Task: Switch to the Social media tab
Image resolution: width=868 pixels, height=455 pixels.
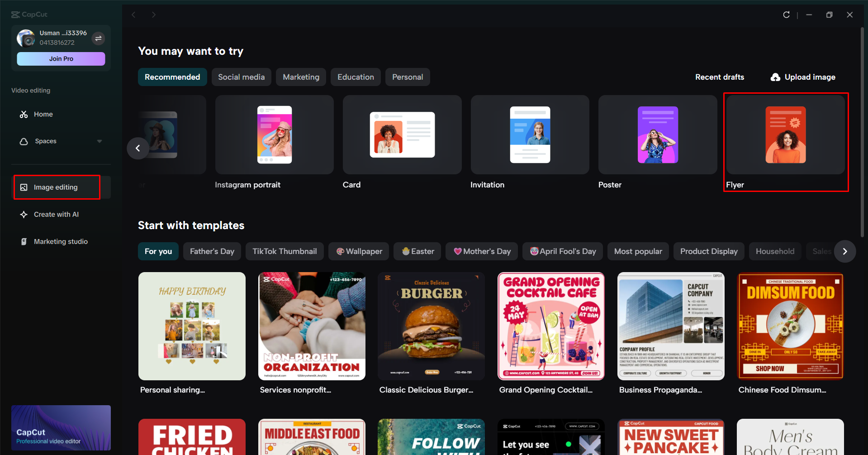Action: coord(241,77)
